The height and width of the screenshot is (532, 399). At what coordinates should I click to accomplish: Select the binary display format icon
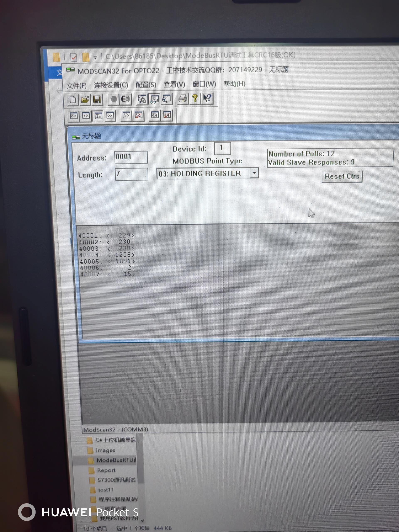click(x=74, y=116)
